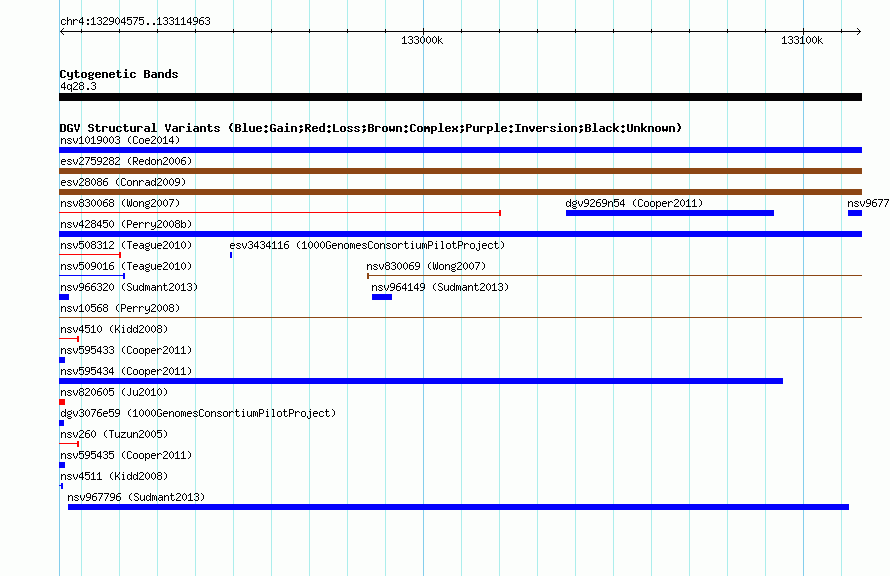Click the black 4q28.3 cytogenetic band bar
This screenshot has width=890, height=576.
(x=460, y=97)
